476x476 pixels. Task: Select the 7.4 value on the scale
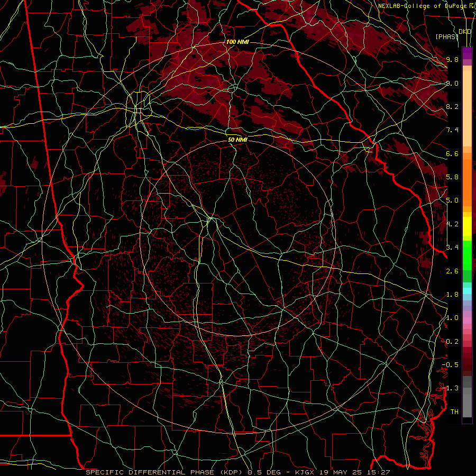pos(452,130)
